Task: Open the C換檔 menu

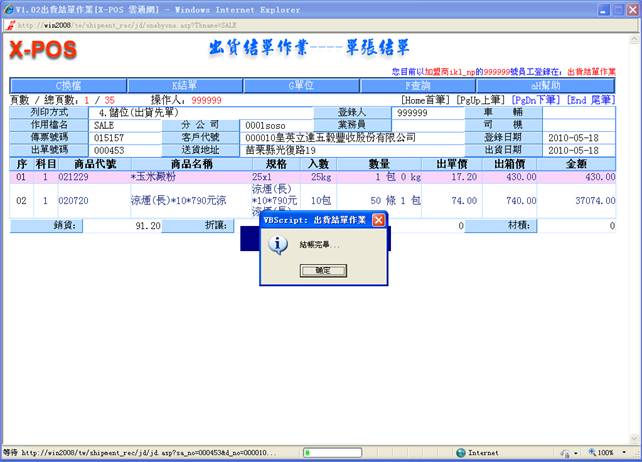Action: pos(68,86)
